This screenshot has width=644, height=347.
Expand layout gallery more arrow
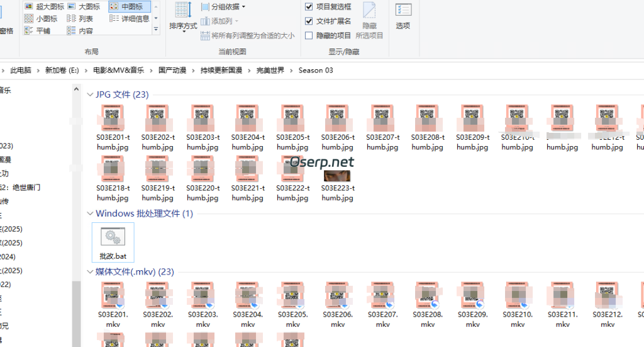pos(156,29)
